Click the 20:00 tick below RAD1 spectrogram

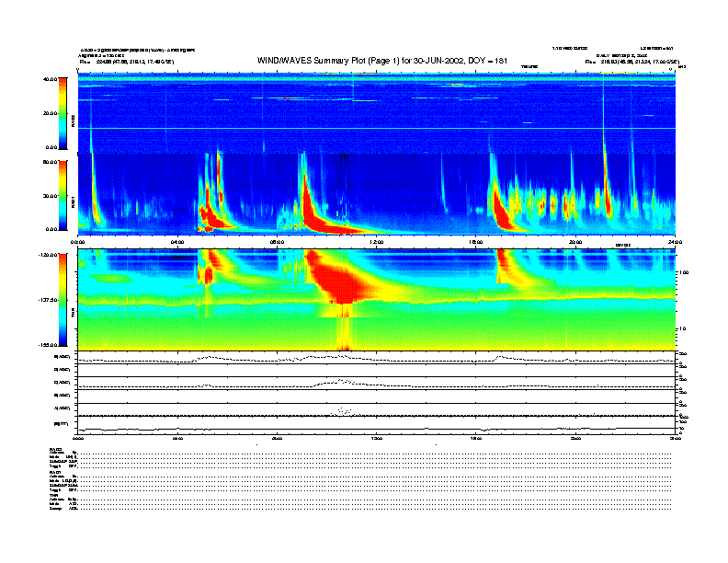point(575,243)
